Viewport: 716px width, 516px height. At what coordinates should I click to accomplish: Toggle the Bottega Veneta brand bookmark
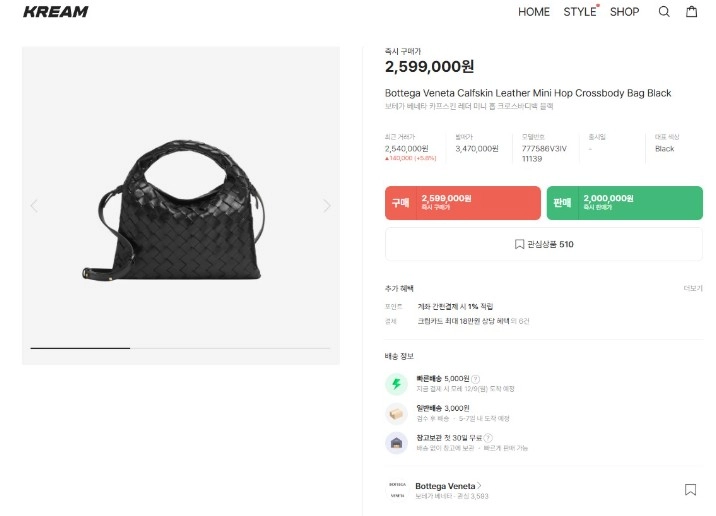pos(690,489)
